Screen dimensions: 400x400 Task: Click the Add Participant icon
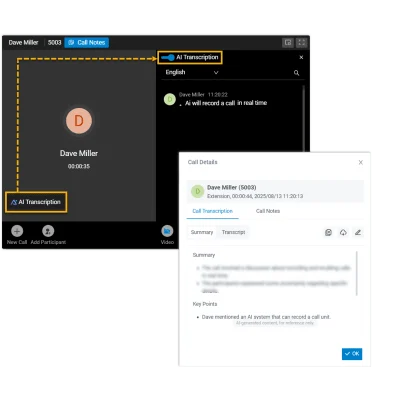(x=48, y=231)
